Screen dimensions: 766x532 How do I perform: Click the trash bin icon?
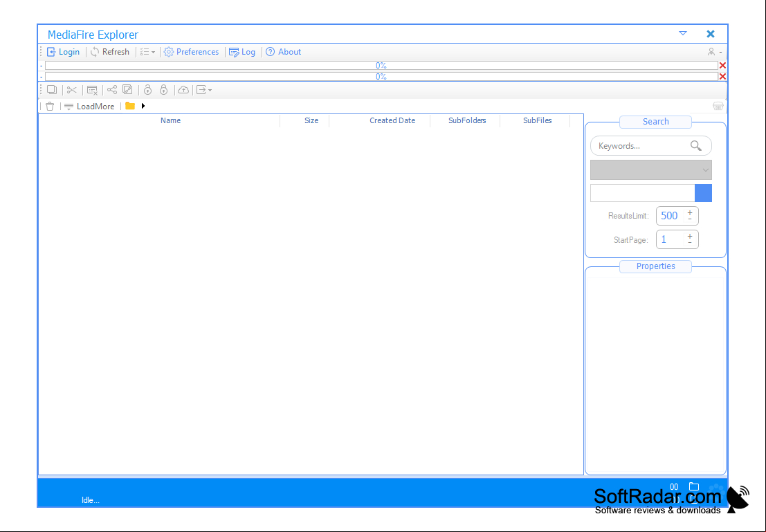[x=50, y=107]
